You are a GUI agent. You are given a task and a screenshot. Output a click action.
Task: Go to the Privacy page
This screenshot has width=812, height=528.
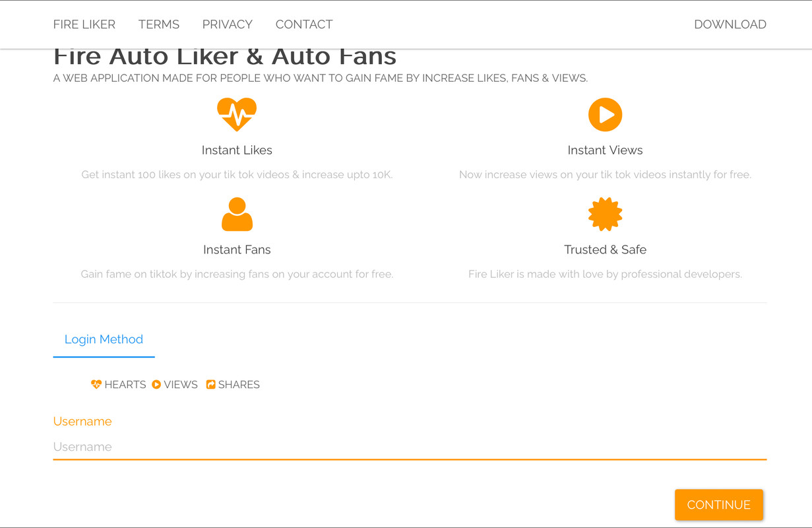228,24
